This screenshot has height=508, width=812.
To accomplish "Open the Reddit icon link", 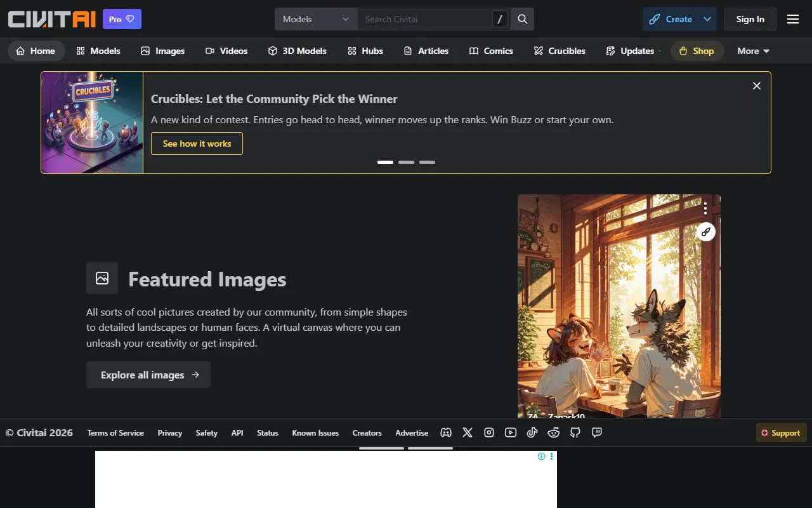I will click(554, 432).
